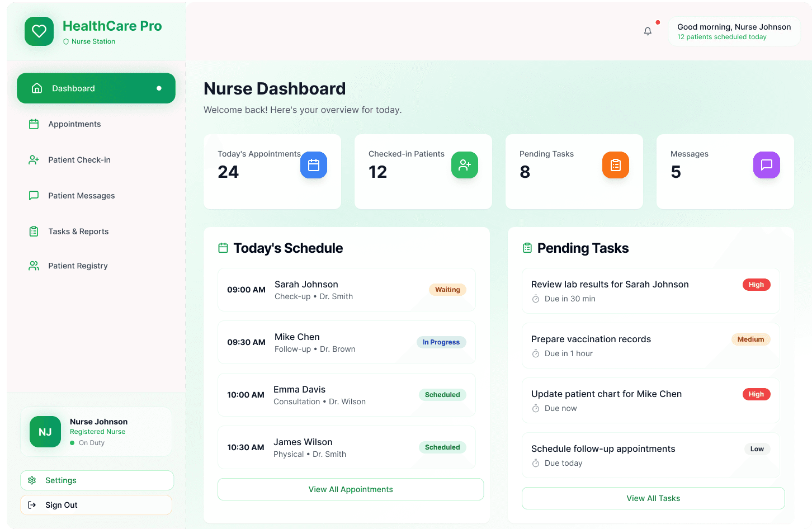The image size is (812, 529).
Task: Click the calendar icon beside Today's Schedule heading
Action: (x=223, y=248)
